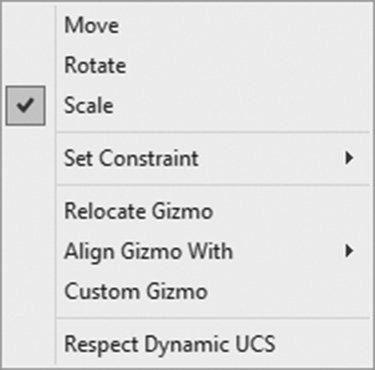Viewport: 375px width, 370px height.
Task: Click the check column beside Set Constraint
Action: (x=25, y=158)
